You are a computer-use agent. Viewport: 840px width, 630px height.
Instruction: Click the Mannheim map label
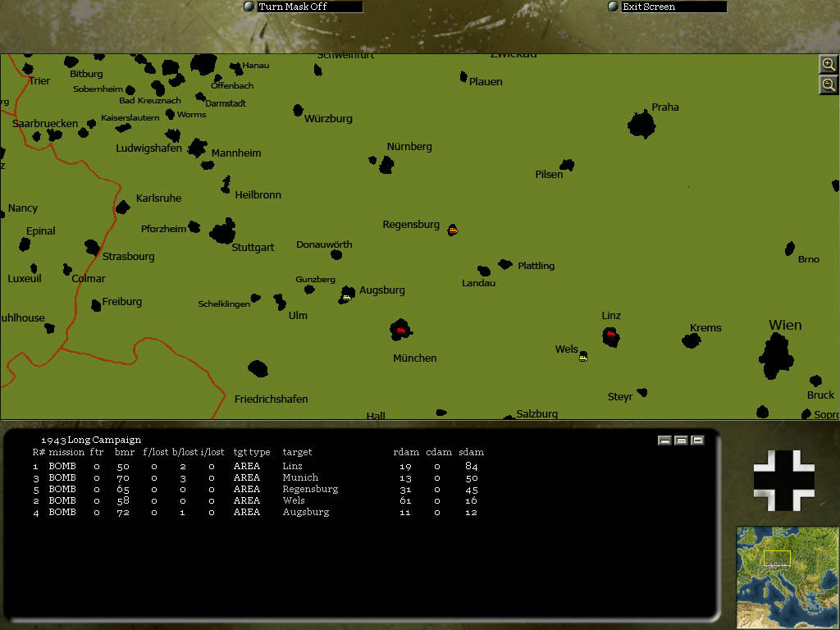click(236, 153)
